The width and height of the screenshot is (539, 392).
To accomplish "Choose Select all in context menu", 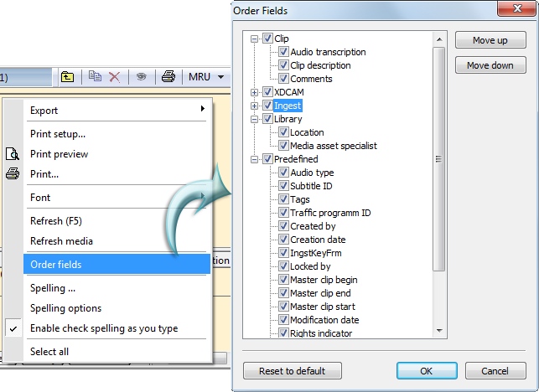I will (117, 352).
